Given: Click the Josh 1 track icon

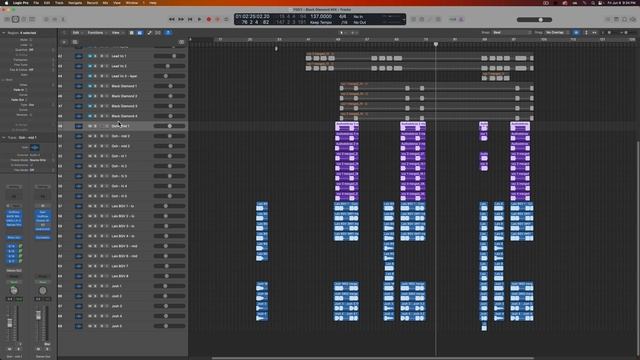Looking at the screenshot, I should (78, 286).
